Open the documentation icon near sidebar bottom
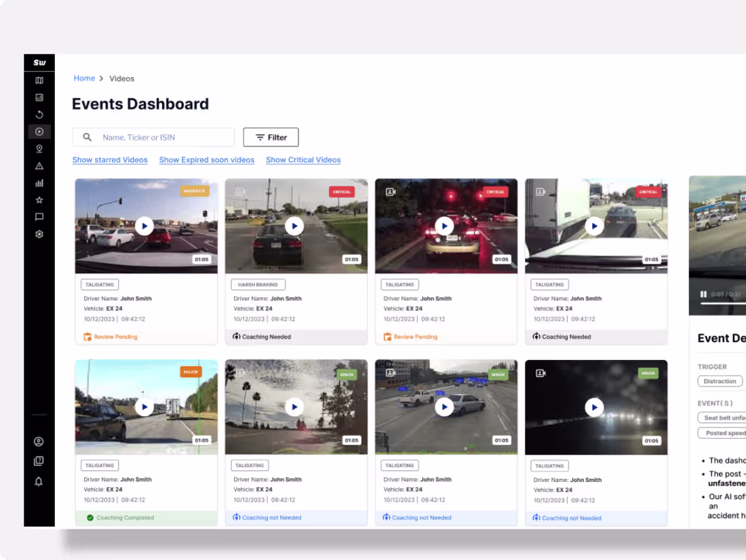The height and width of the screenshot is (560, 746). click(39, 461)
